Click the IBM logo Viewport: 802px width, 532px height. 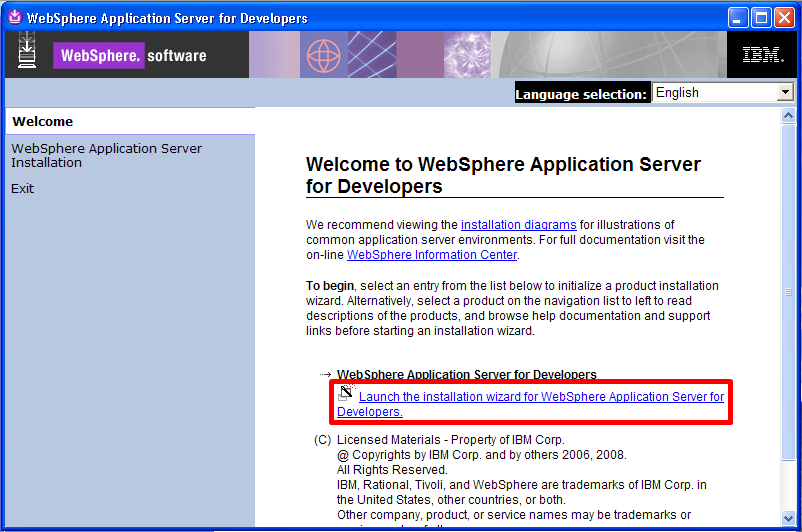[763, 54]
